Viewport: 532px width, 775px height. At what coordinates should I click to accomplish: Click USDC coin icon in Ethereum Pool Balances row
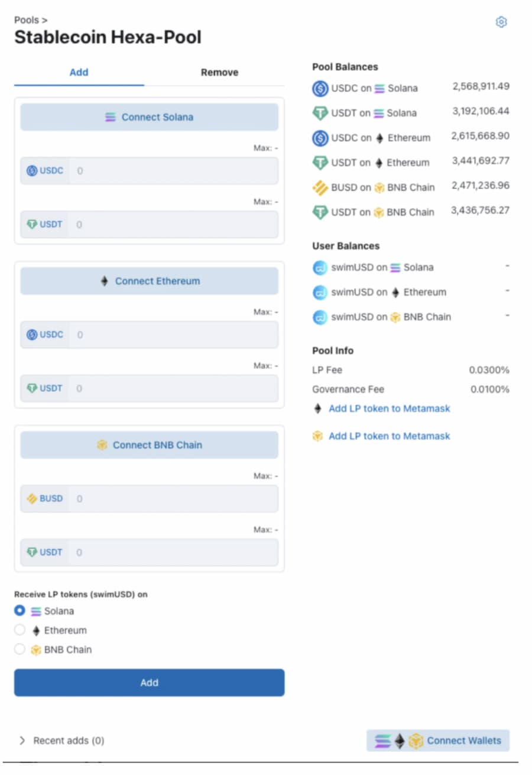tap(320, 138)
